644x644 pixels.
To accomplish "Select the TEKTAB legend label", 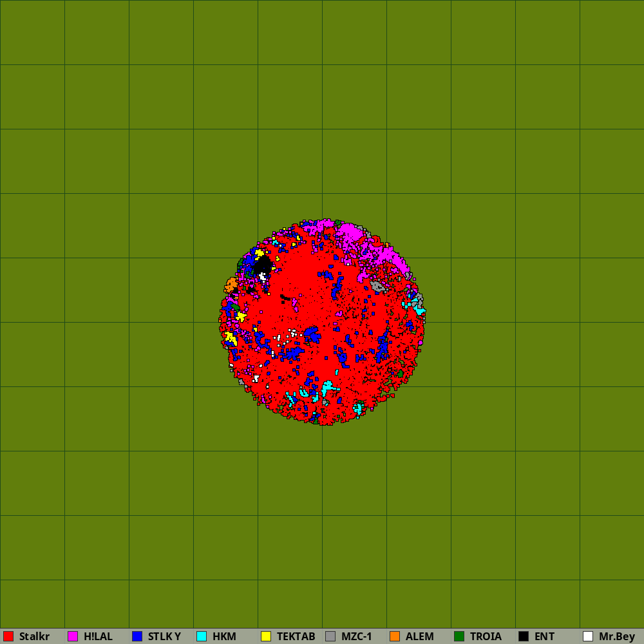I will pos(296,636).
